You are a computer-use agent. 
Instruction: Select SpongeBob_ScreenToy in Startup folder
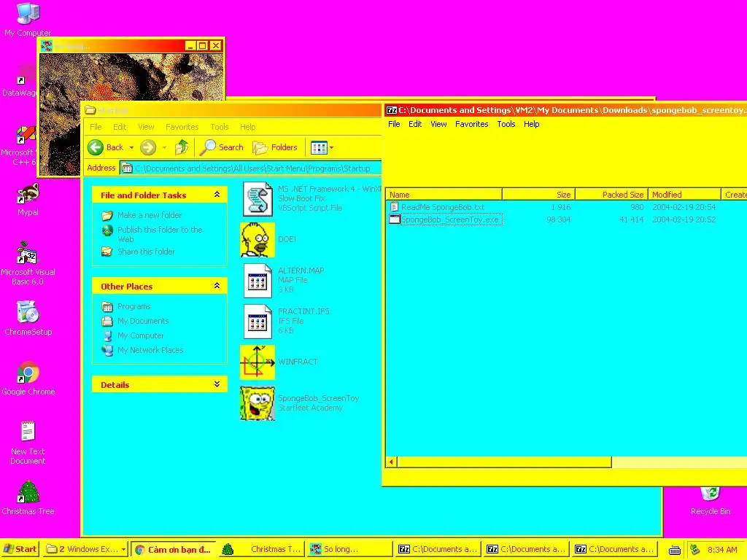(x=258, y=402)
